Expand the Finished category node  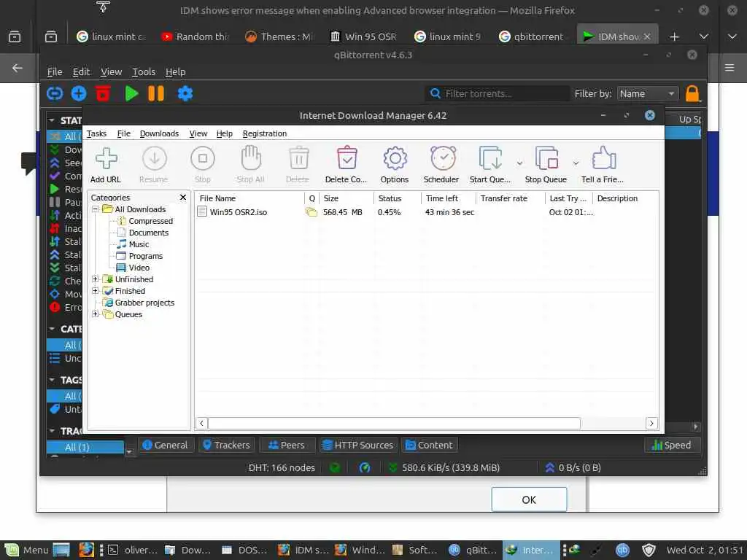(x=96, y=290)
